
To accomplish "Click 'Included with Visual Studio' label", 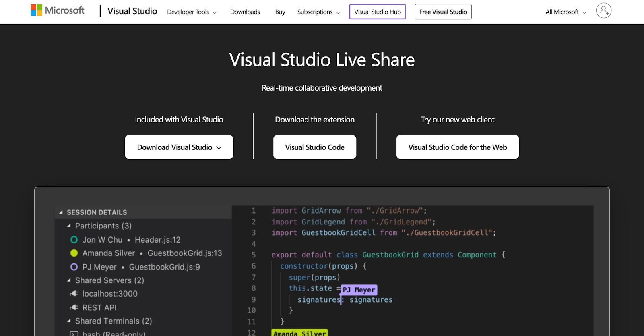I will [x=179, y=120].
